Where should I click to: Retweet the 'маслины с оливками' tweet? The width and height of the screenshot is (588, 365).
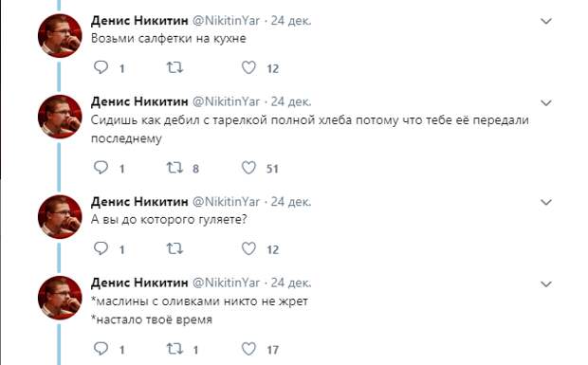click(x=175, y=349)
